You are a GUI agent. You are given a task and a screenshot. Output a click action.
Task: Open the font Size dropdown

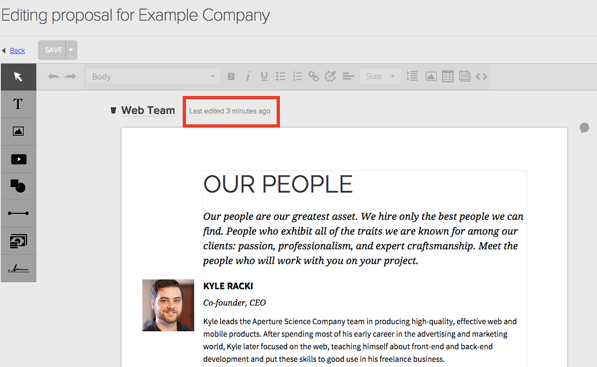380,76
